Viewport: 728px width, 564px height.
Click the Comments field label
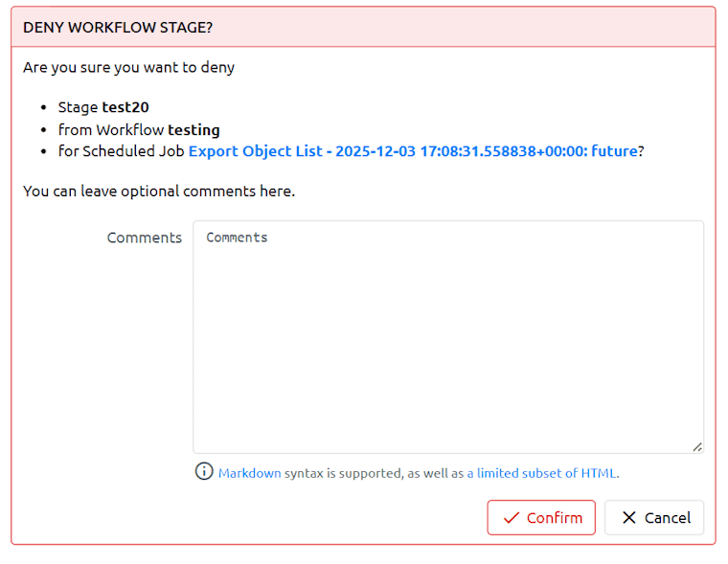[x=144, y=237]
